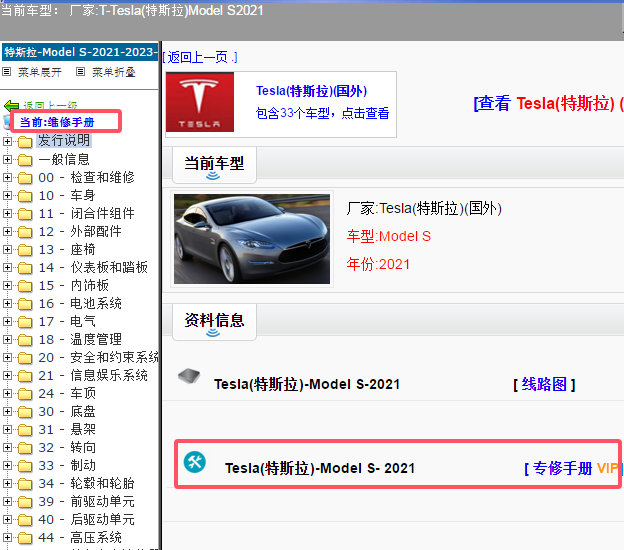Image resolution: width=624 pixels, height=550 pixels.
Task: Expand the 32 - 转向 node
Action: (x=7, y=447)
